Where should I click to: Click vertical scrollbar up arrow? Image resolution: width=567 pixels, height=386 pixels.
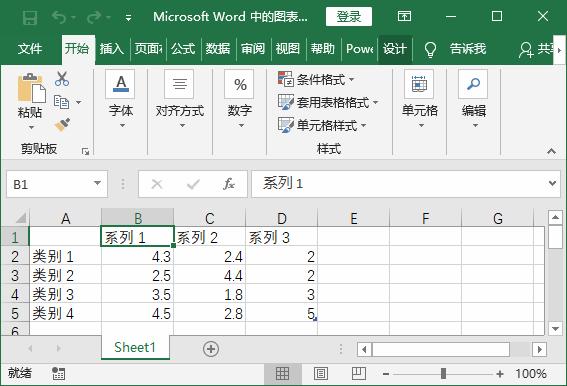555,217
